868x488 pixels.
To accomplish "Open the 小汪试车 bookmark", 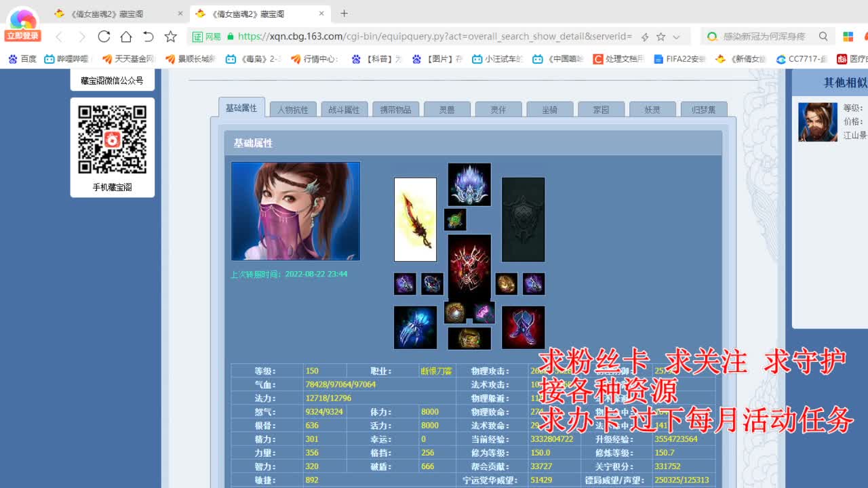I will (498, 59).
